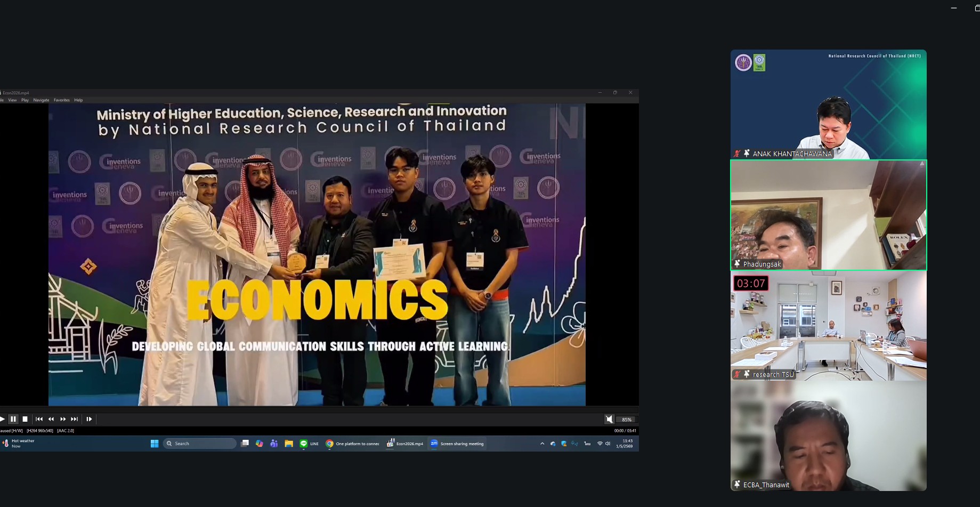
Task: Select the research TSU video tile
Action: (x=829, y=326)
